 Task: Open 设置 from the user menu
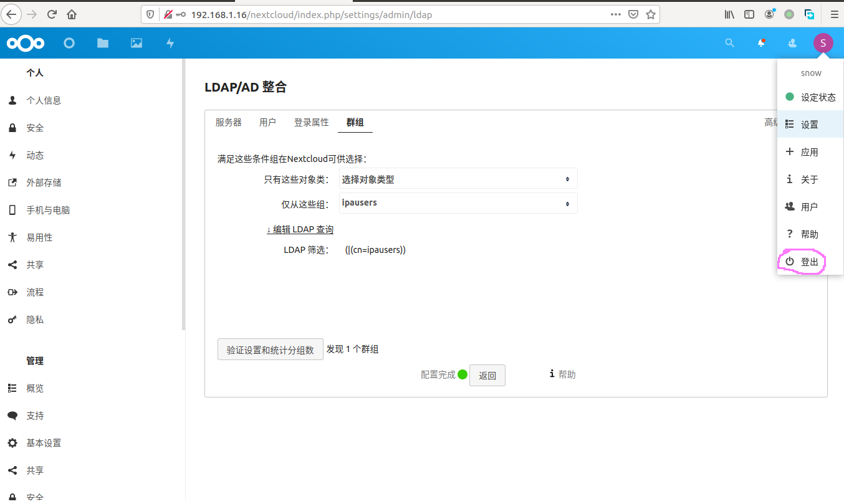(x=810, y=125)
